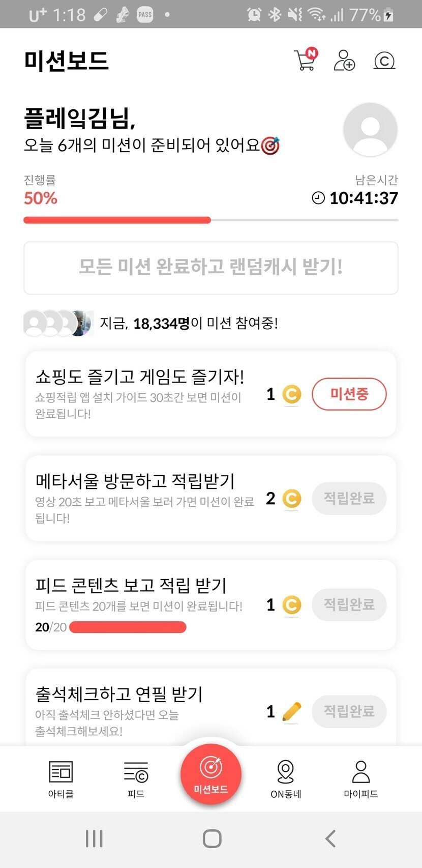Click the mission progress bar at 50%
The image size is (422, 868).
click(211, 220)
